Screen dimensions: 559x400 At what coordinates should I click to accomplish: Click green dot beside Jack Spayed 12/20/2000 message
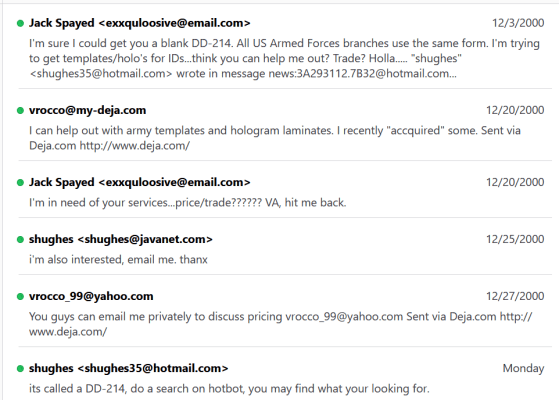click(x=20, y=183)
